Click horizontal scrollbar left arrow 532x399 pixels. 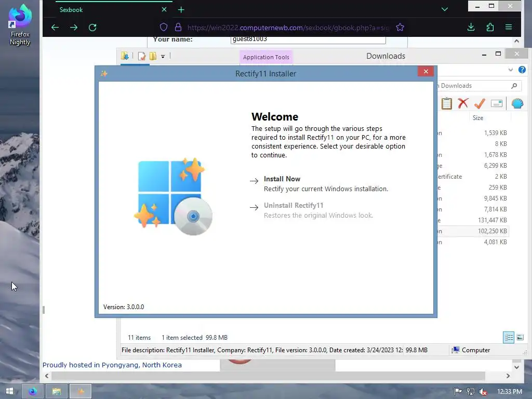point(47,376)
